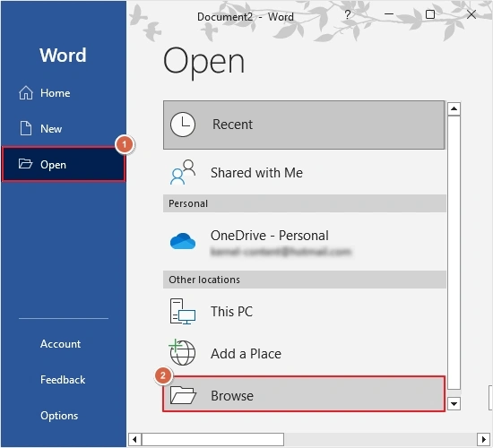Open the Help question mark
Image resolution: width=493 pixels, height=448 pixels.
pos(348,14)
